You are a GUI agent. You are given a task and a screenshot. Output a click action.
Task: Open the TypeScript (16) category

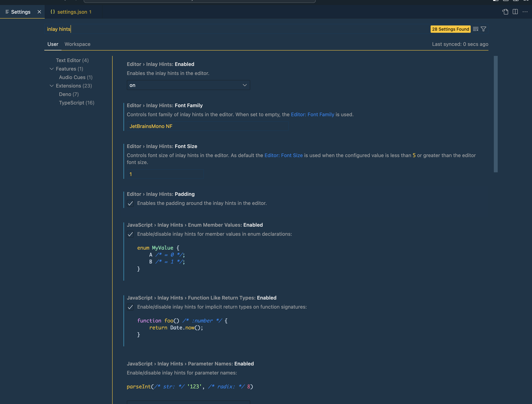pos(77,103)
